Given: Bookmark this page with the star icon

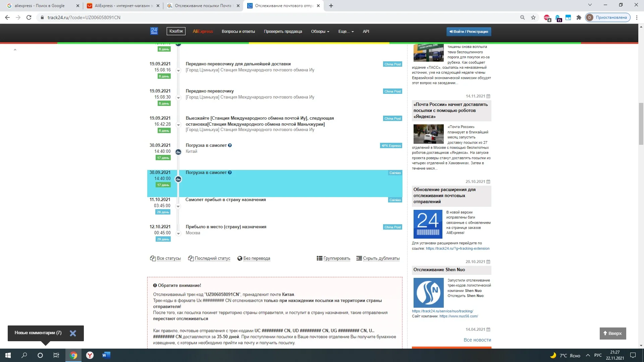Looking at the screenshot, I should coord(533,17).
